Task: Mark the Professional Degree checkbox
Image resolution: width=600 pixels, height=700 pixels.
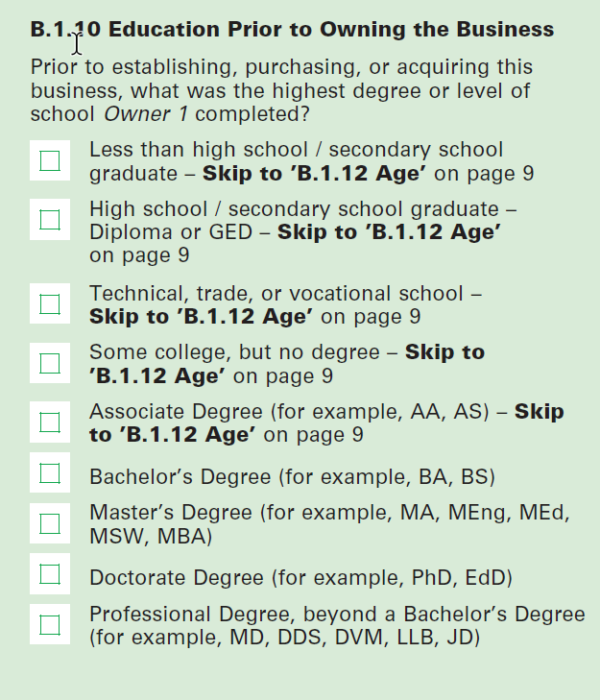Action: pos(50,625)
